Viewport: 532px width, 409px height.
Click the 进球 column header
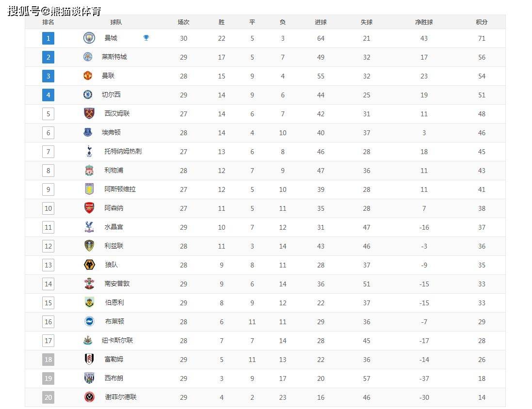point(321,22)
